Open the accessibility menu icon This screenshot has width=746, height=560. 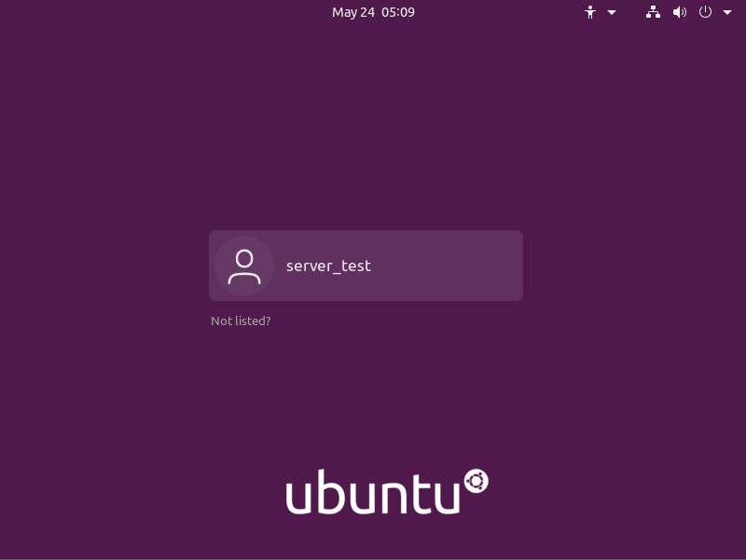pyautogui.click(x=590, y=12)
